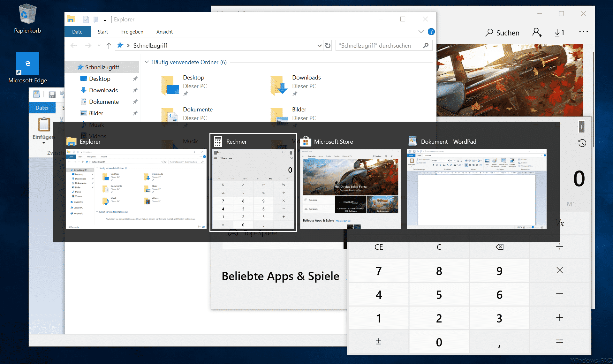The image size is (613, 364).
Task: Open Explorer help question mark icon
Action: point(431,32)
